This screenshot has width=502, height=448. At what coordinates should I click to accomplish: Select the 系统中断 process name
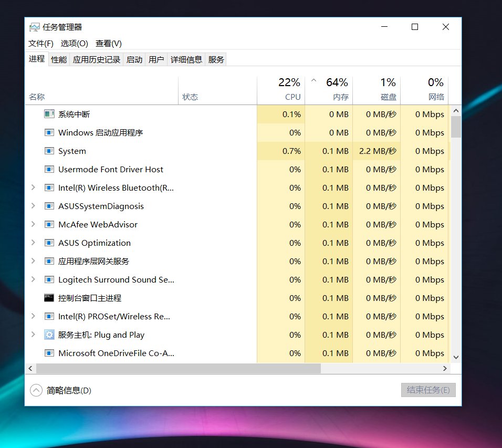pos(74,114)
